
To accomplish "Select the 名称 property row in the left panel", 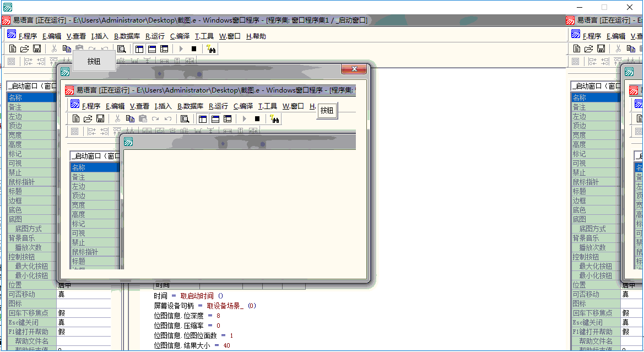I will 31,98.
